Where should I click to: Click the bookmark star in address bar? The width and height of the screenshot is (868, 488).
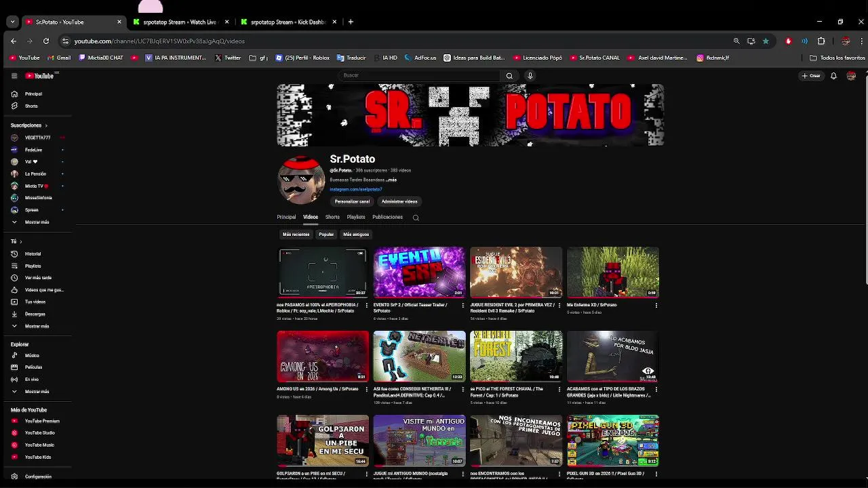(x=766, y=41)
